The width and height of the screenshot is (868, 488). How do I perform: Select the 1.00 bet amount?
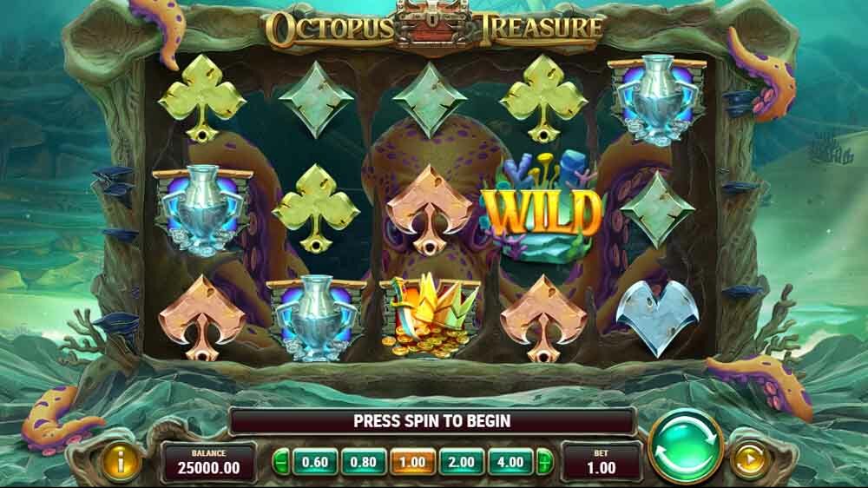point(412,462)
